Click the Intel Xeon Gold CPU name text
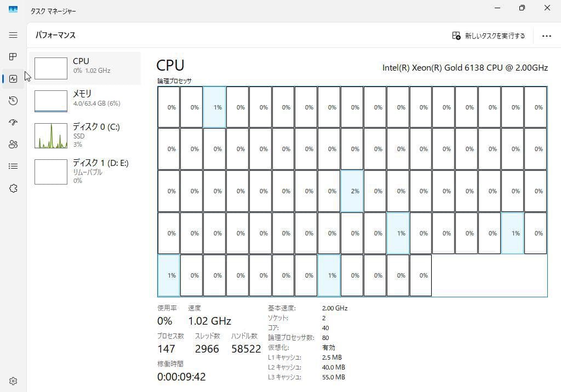Viewport: 561px width, 392px height. coord(465,67)
